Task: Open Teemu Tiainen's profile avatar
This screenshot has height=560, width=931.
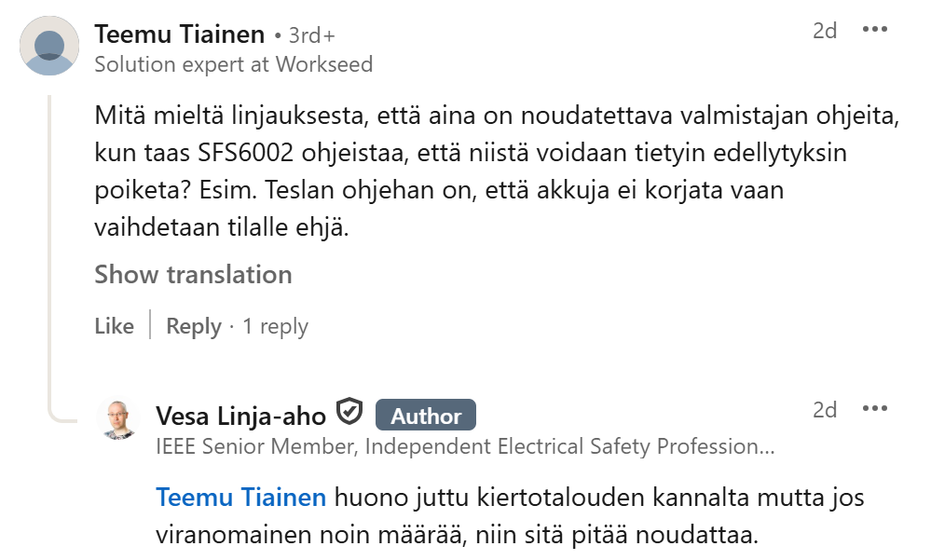Action: (x=49, y=46)
